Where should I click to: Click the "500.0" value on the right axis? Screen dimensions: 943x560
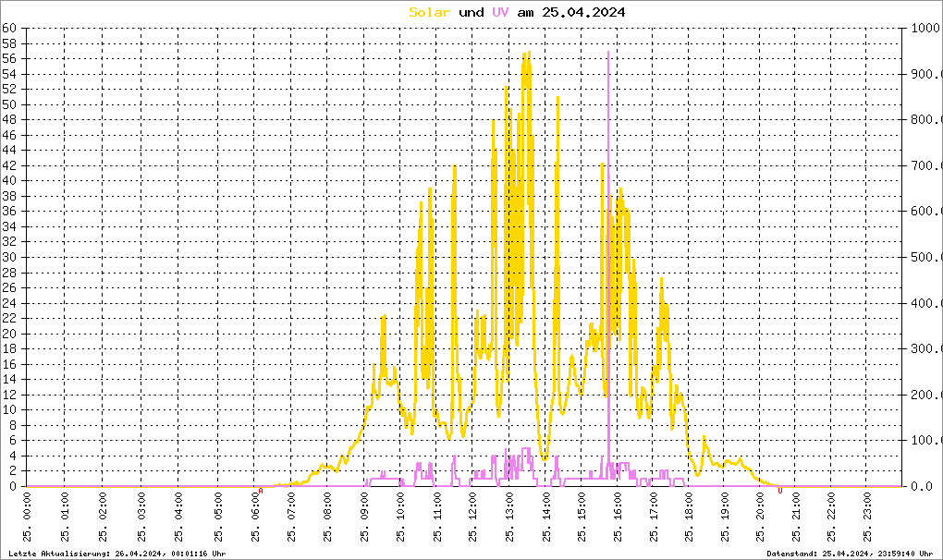click(x=923, y=257)
